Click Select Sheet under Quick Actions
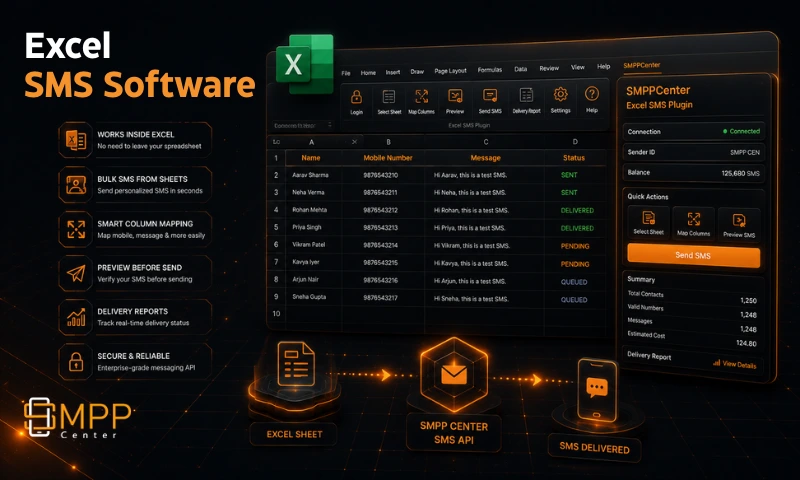This screenshot has height=480, width=800. 648,222
